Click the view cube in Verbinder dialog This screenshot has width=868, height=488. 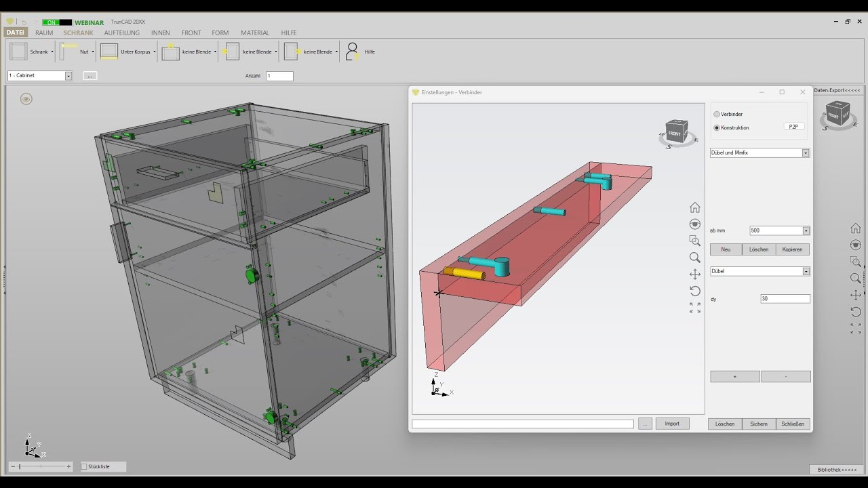[677, 132]
